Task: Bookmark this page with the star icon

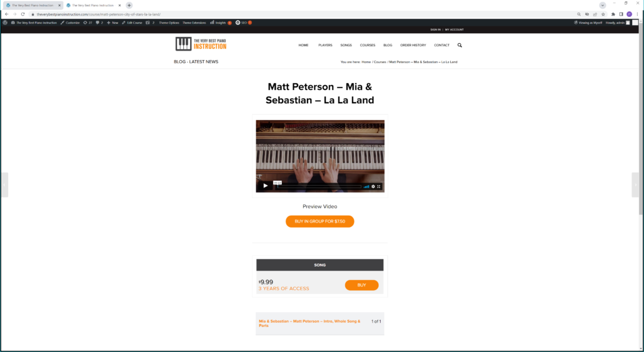Action: click(x=603, y=14)
